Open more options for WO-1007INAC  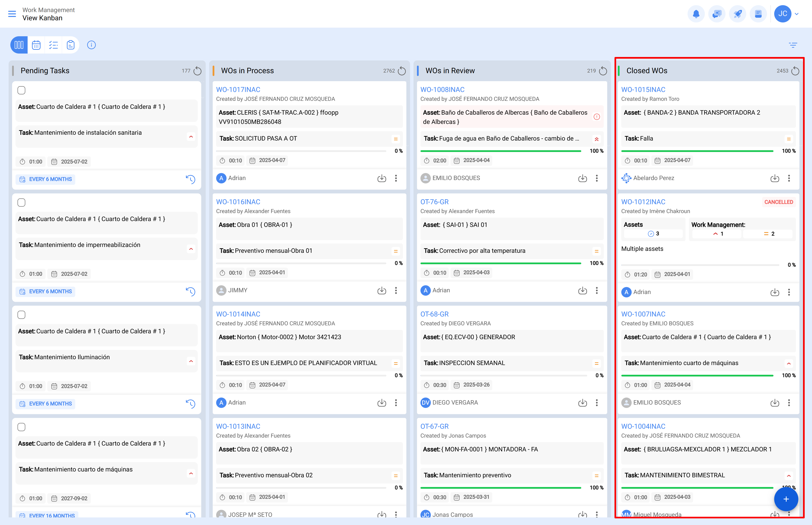pos(789,403)
